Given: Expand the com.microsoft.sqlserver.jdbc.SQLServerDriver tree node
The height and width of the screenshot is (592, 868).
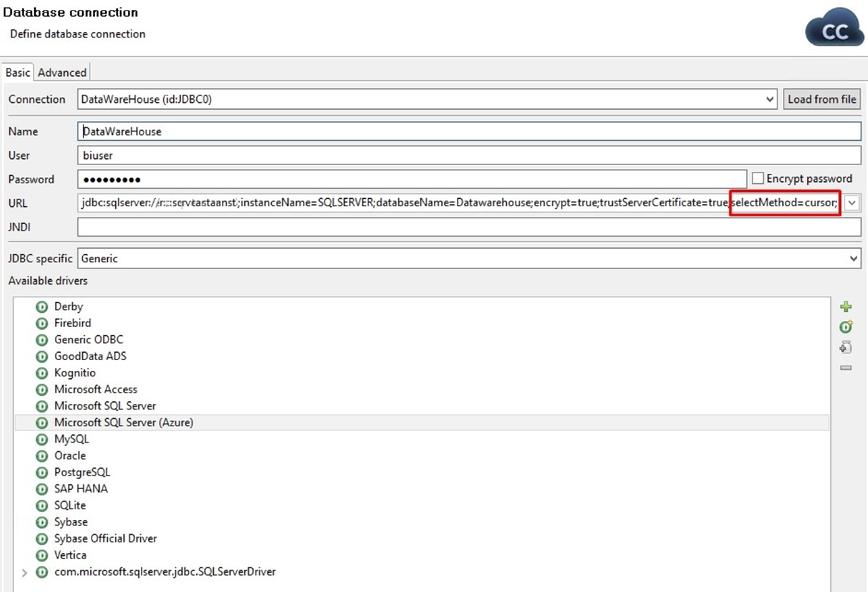Looking at the screenshot, I should point(24,573).
